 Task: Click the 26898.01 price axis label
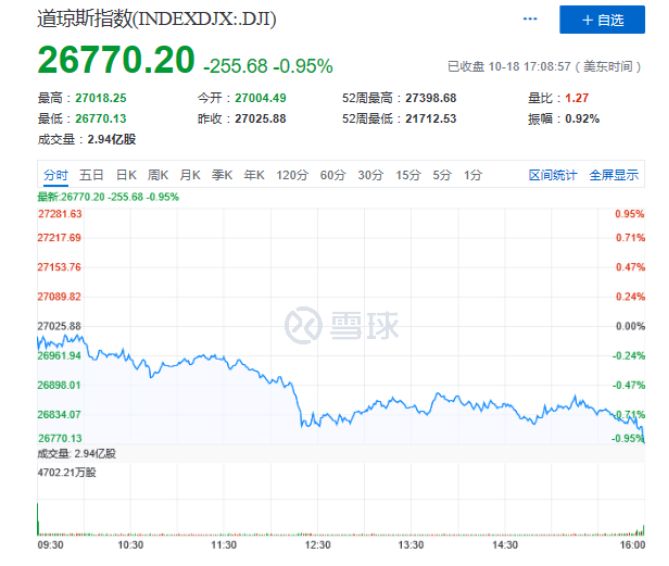point(59,385)
